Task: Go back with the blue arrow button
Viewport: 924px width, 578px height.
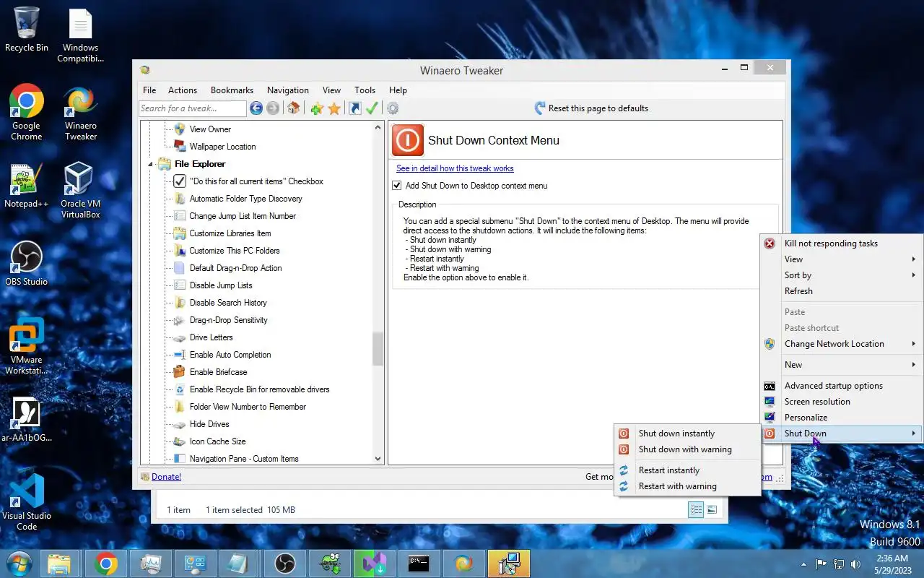Action: pyautogui.click(x=256, y=108)
